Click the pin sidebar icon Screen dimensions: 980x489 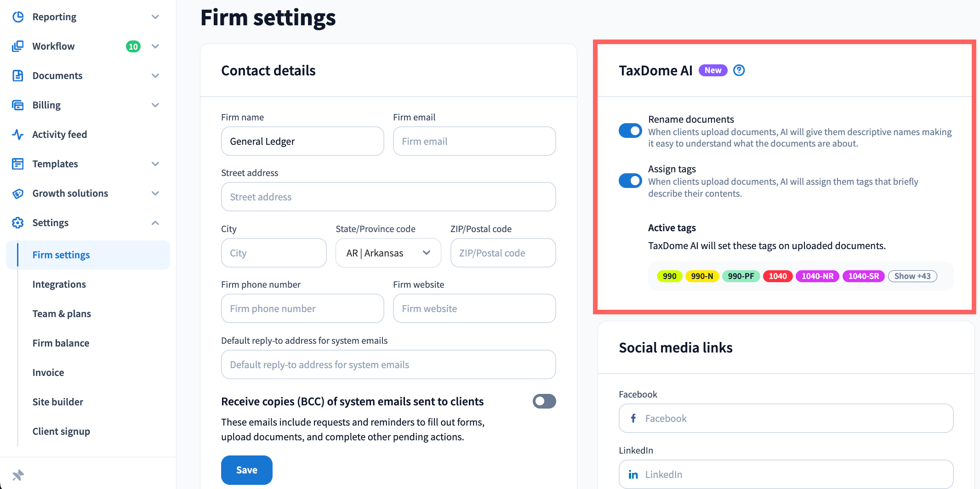[x=18, y=475]
